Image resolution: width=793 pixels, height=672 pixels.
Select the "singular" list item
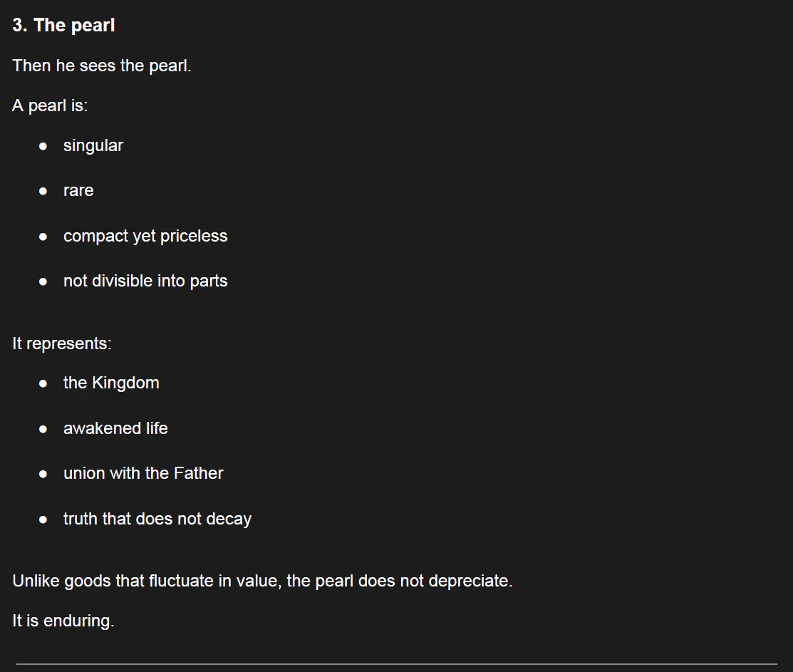pyautogui.click(x=93, y=146)
